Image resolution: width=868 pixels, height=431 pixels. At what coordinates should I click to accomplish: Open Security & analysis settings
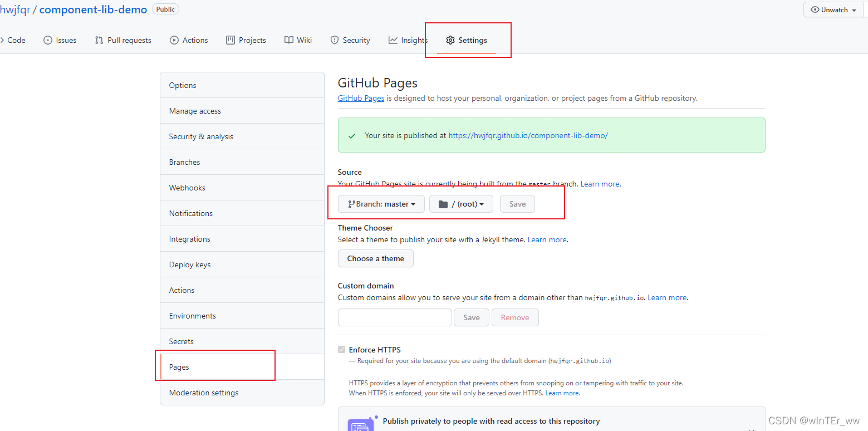pyautogui.click(x=242, y=136)
